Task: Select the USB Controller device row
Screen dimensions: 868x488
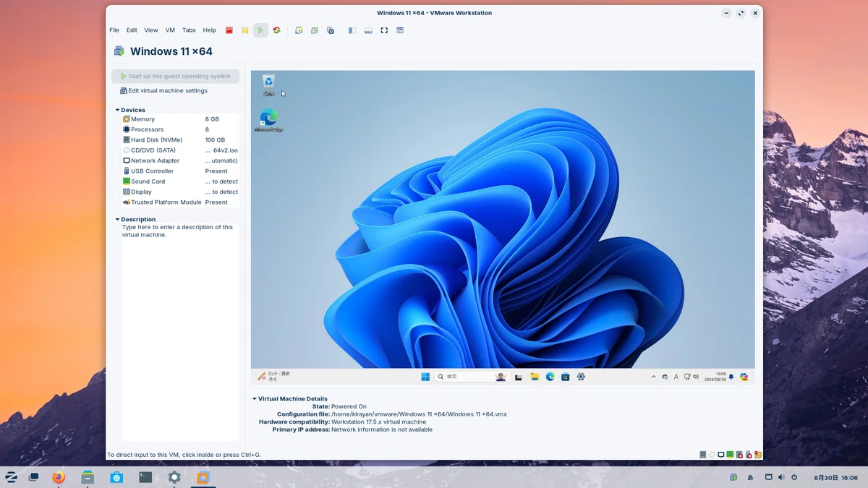Action: [180, 171]
